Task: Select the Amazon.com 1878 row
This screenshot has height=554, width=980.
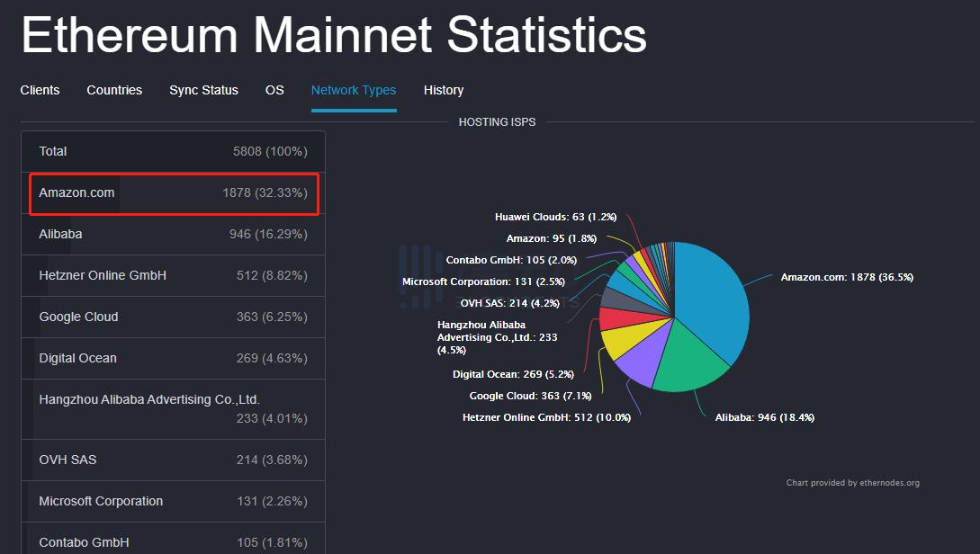Action: point(173,193)
